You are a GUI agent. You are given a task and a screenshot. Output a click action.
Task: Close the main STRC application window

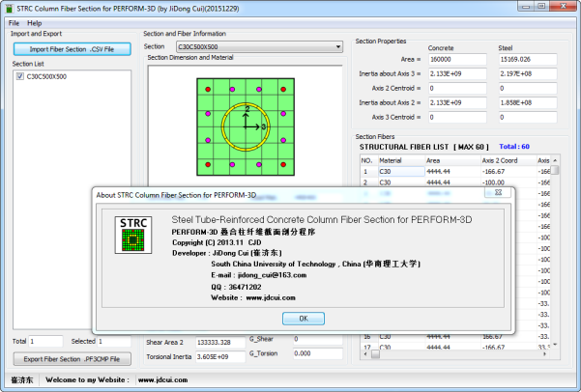563,6
